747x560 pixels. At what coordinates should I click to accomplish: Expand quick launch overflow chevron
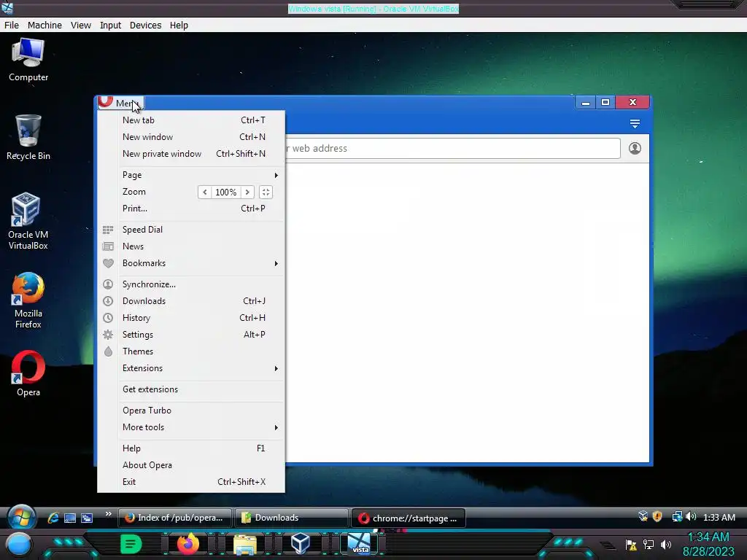coord(108,514)
